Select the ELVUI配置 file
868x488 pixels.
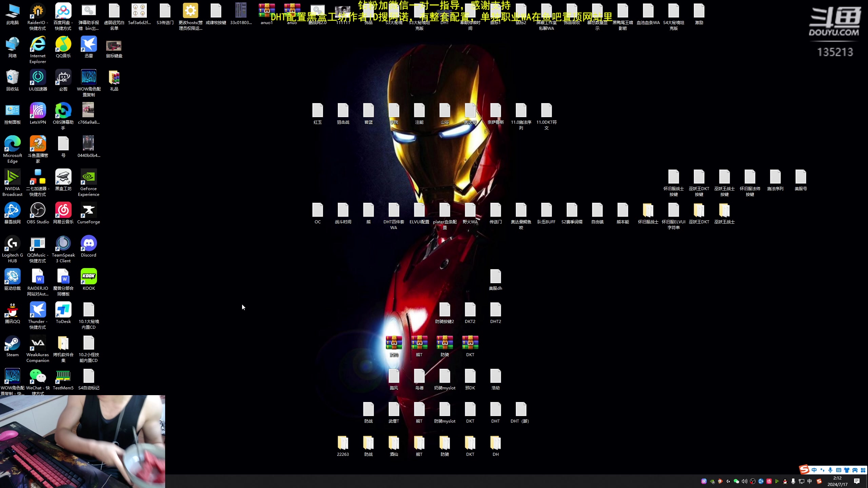(419, 213)
